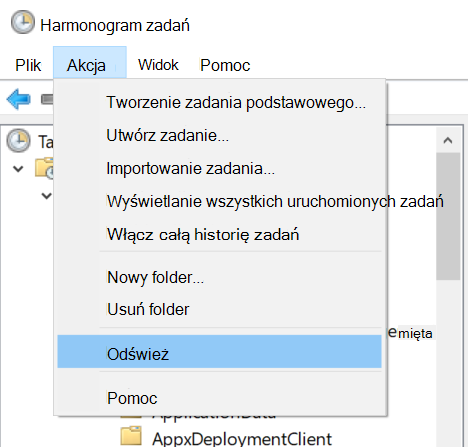Select the Task Scheduler root clock icon in tree
Image resolution: width=468 pixels, height=447 pixels.
pos(18,141)
